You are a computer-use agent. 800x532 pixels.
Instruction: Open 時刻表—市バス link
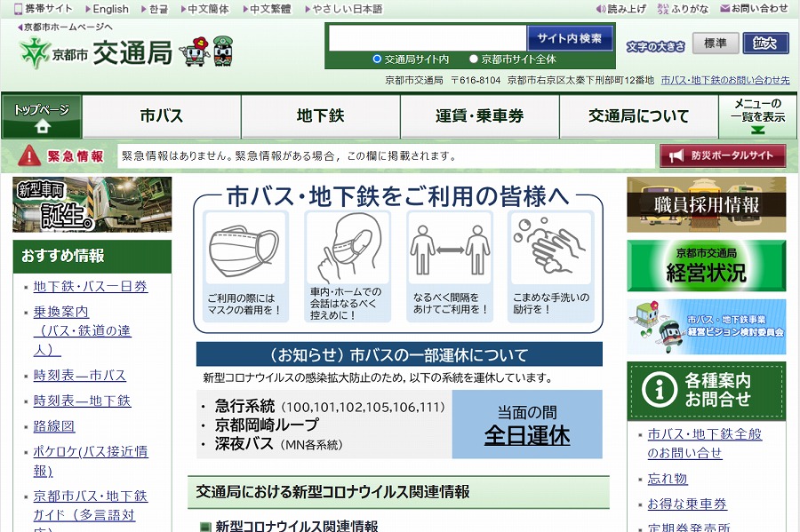pos(80,376)
